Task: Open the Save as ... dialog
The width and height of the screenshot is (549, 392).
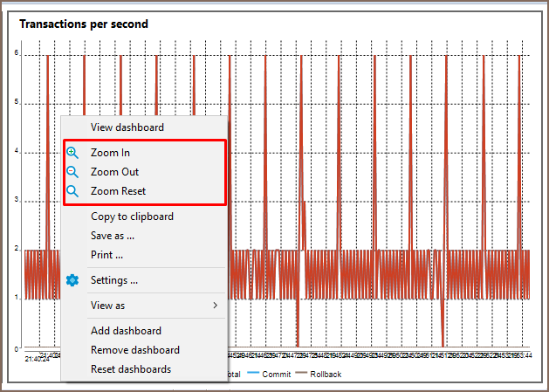Action: (113, 236)
